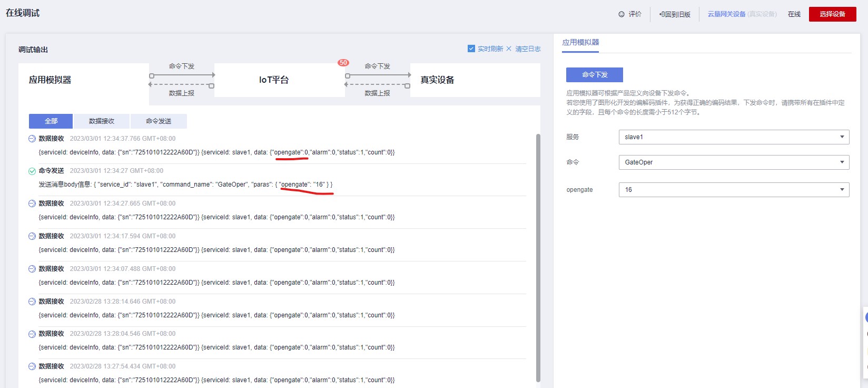Switch to the 命令发送 log tab

pos(159,121)
